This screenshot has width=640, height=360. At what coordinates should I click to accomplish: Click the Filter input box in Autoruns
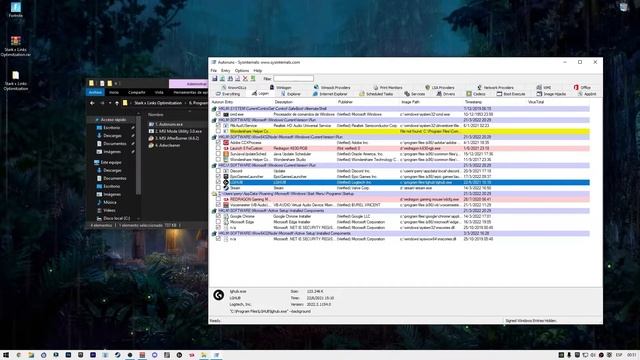tap(293, 78)
